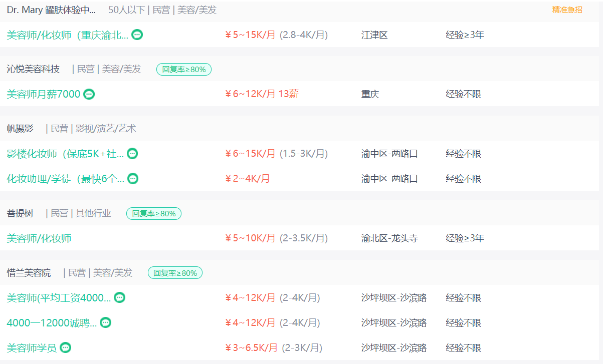Click 回复率≥80% badge beside 惜兰美容院
Screen dimensions: 603x364
175,273
